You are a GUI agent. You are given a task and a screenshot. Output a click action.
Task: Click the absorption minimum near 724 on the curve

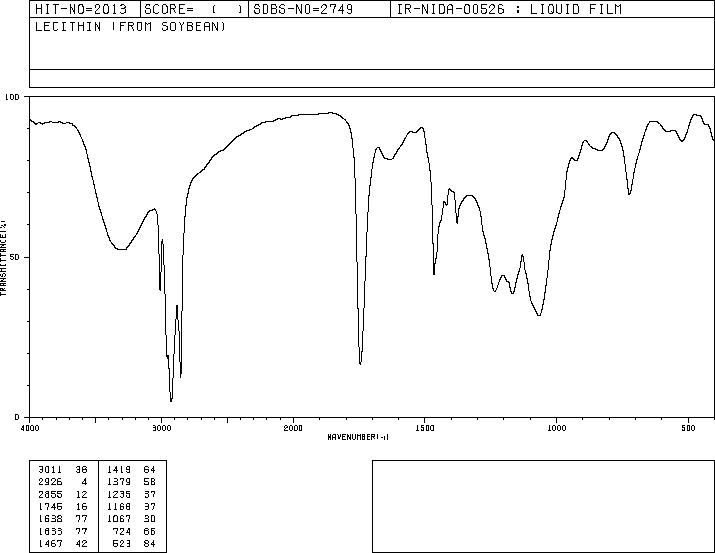tap(629, 194)
